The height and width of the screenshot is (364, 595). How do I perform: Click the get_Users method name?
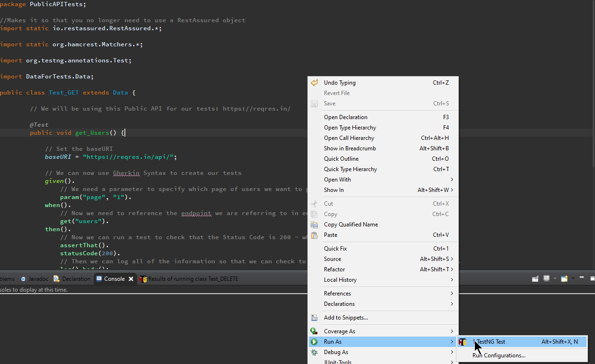tap(92, 133)
